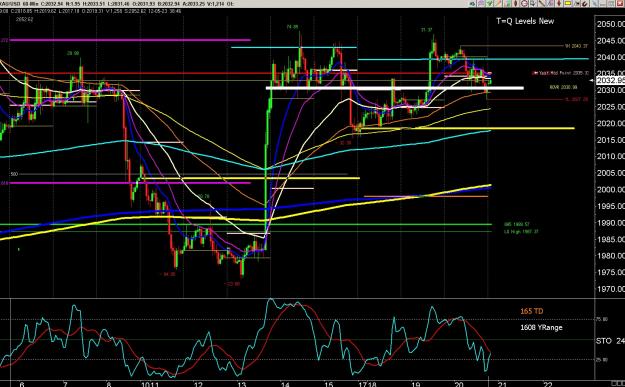Click the 1990.00 price axis label
Screen dimensions: 625x387
[x=610, y=223]
